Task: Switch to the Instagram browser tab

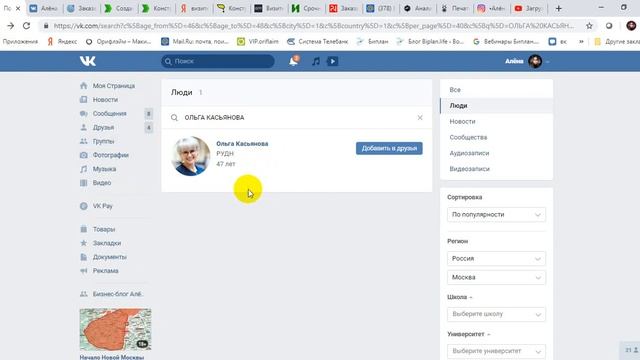Action: click(491, 8)
